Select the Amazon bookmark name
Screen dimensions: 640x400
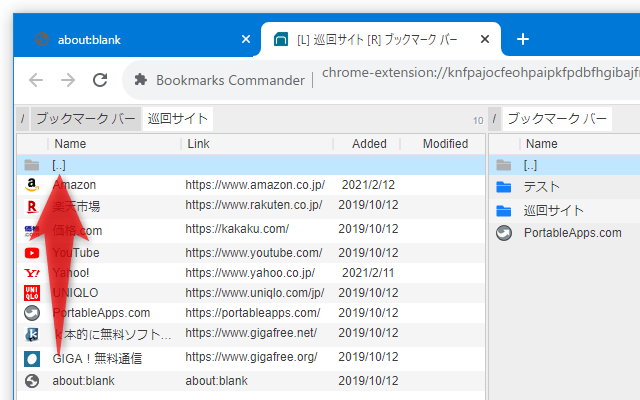[x=74, y=185]
